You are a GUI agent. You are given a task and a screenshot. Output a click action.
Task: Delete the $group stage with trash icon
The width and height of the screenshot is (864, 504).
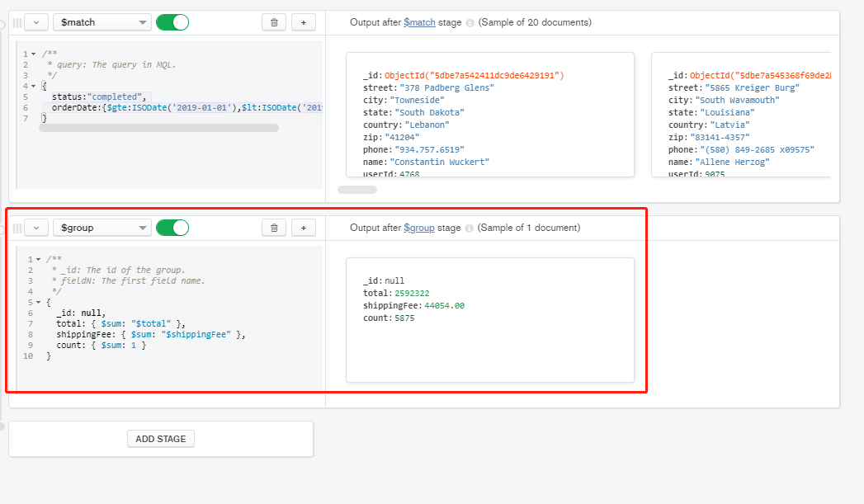(274, 228)
